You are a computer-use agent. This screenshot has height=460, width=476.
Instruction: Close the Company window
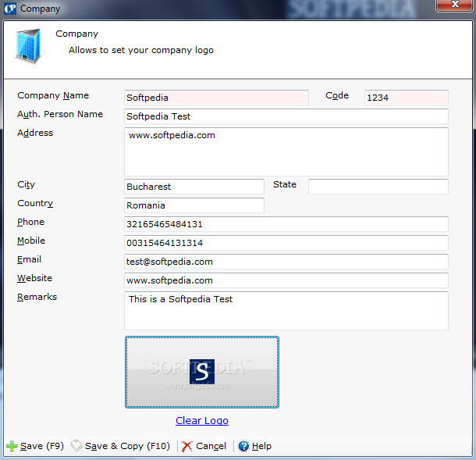[x=454, y=5]
